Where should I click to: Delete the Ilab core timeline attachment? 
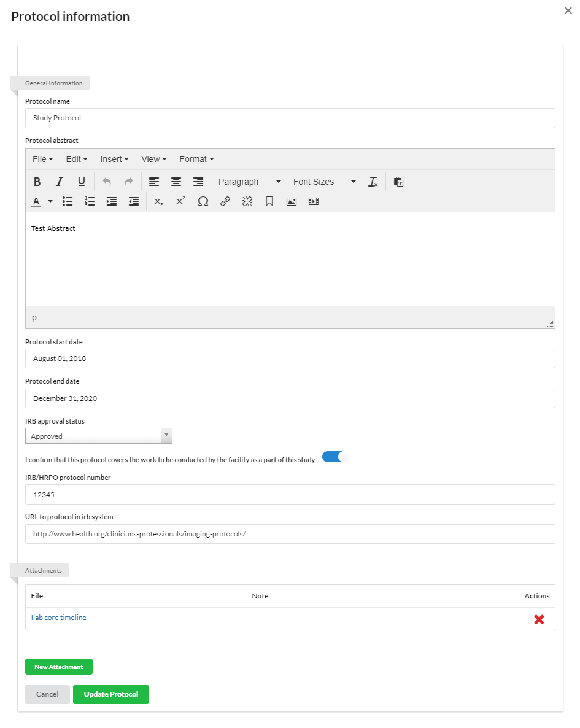point(539,619)
